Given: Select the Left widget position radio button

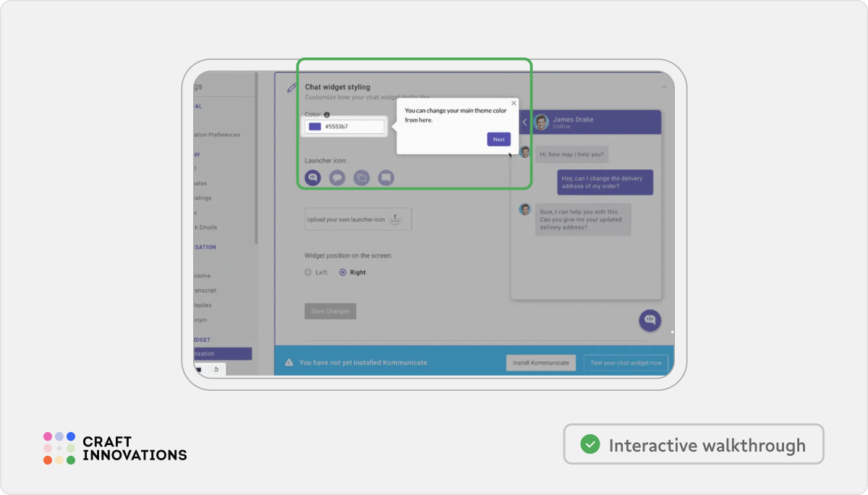Looking at the screenshot, I should click(307, 272).
